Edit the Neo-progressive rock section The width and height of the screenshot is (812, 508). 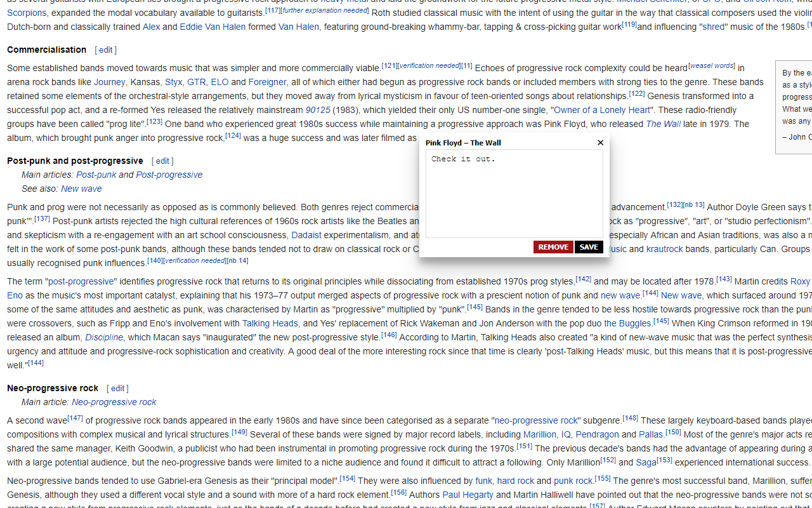pyautogui.click(x=118, y=389)
